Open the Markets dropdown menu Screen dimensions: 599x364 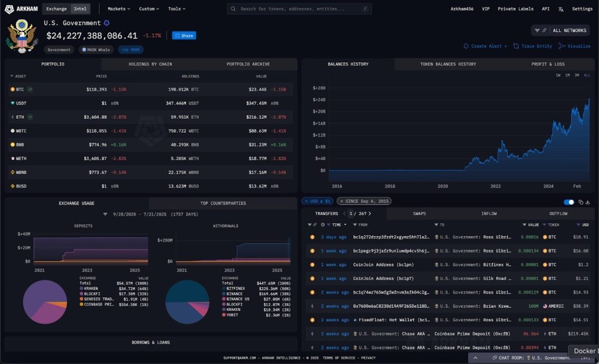[119, 9]
